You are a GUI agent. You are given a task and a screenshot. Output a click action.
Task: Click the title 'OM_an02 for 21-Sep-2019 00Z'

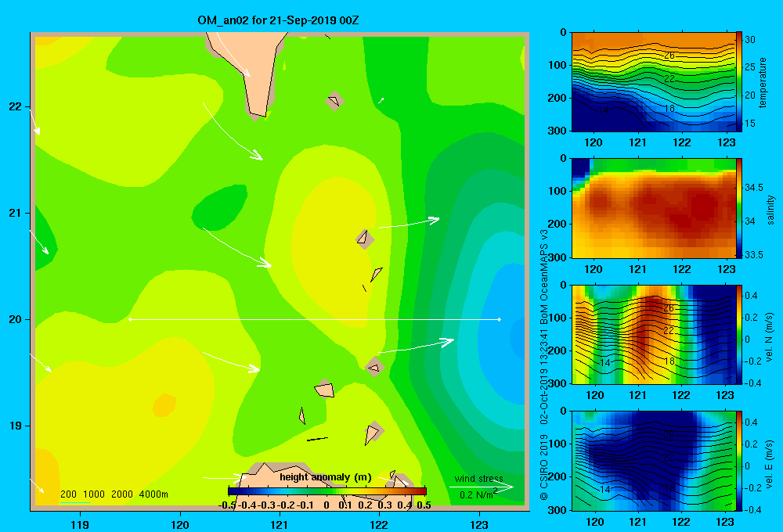click(x=278, y=20)
